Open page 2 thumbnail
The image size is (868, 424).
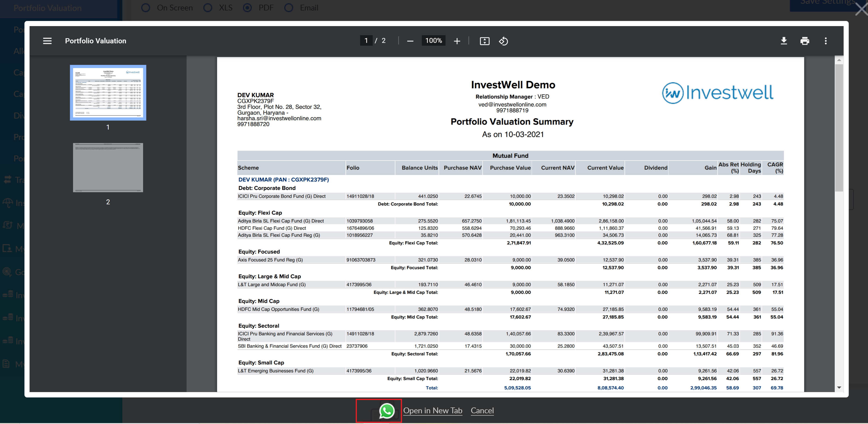[108, 168]
